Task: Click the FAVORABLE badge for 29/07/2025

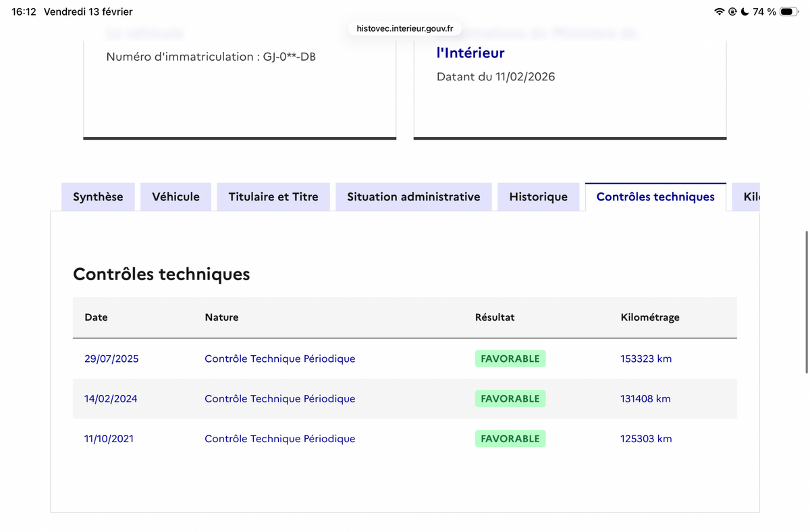Action: click(x=510, y=358)
